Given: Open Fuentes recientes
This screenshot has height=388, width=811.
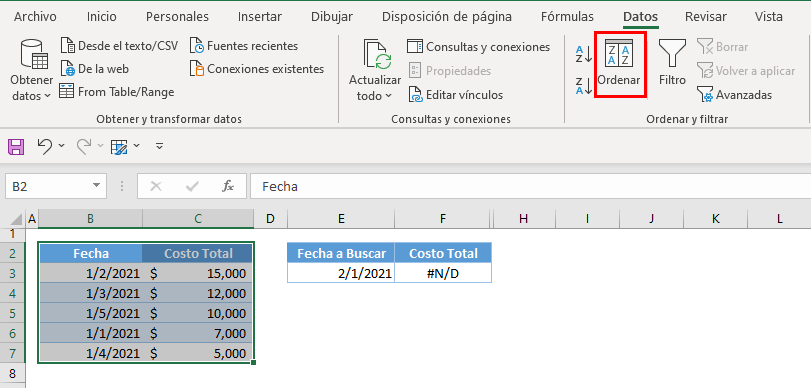Looking at the screenshot, I should coord(244,46).
